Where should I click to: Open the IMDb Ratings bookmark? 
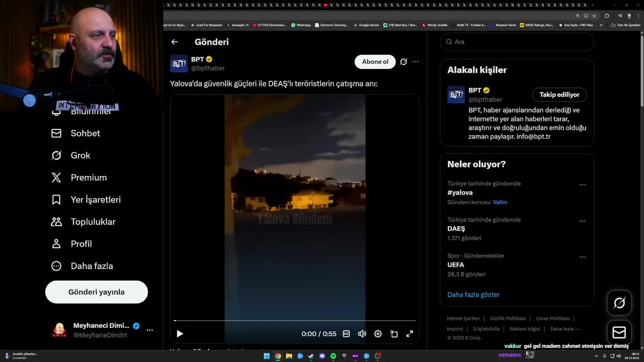click(x=537, y=25)
